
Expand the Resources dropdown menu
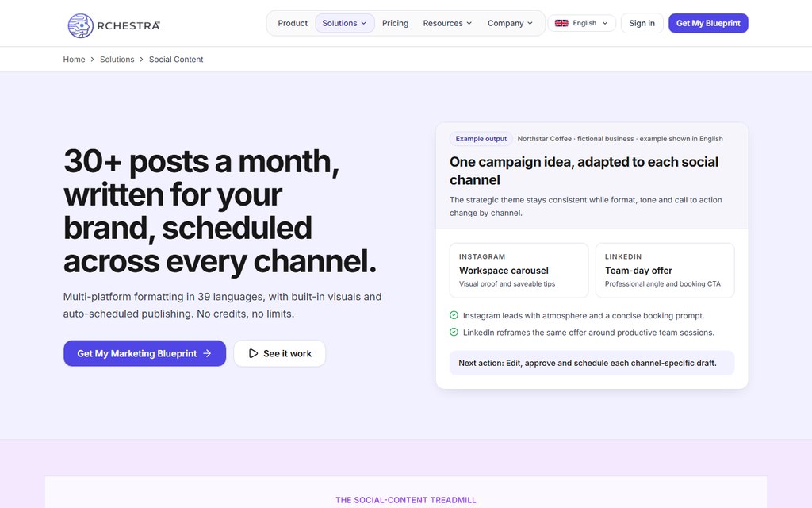[x=447, y=23]
